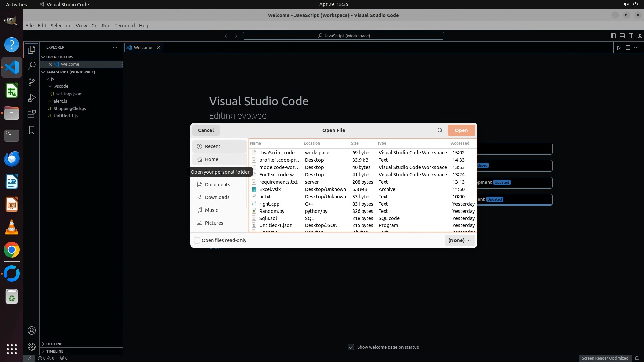Screen dimensions: 644x362
Task: Toggle Screen Reader Optimized status item
Action: tap(604, 358)
